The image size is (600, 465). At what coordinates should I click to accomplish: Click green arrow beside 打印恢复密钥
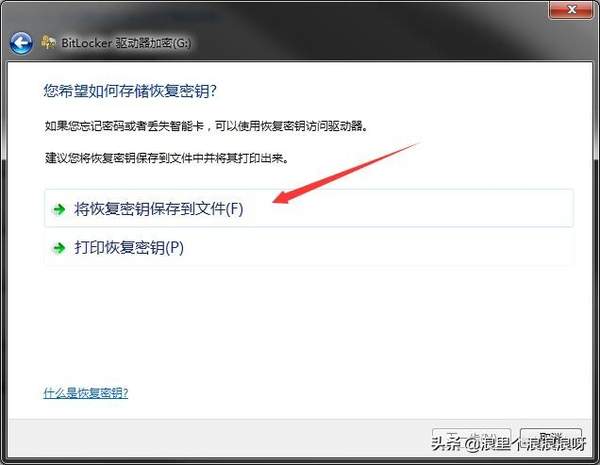[x=59, y=248]
